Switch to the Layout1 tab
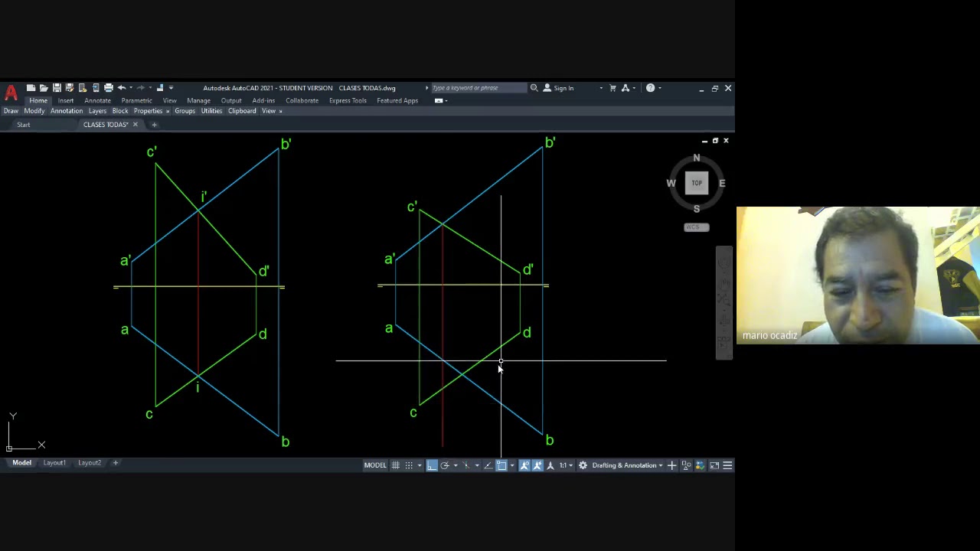Image resolution: width=980 pixels, height=551 pixels. 54,463
